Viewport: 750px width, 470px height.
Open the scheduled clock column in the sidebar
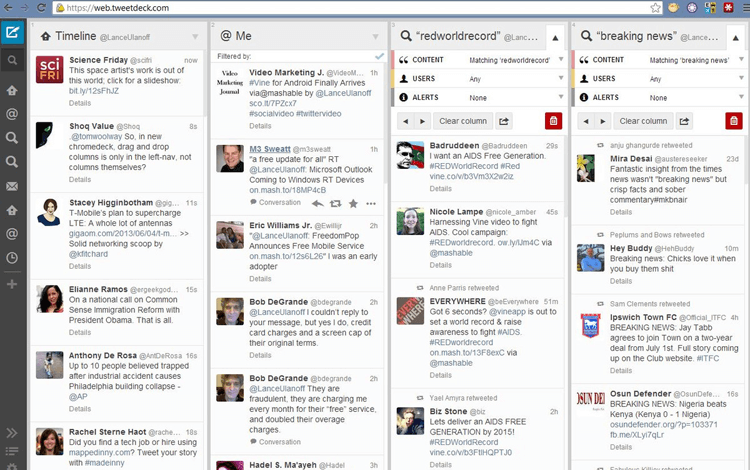coord(12,258)
